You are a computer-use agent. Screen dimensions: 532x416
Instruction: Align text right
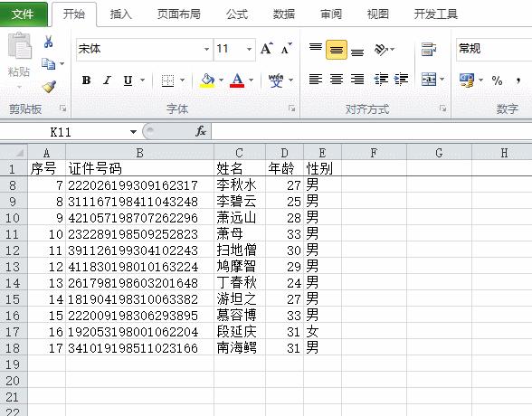click(357, 80)
